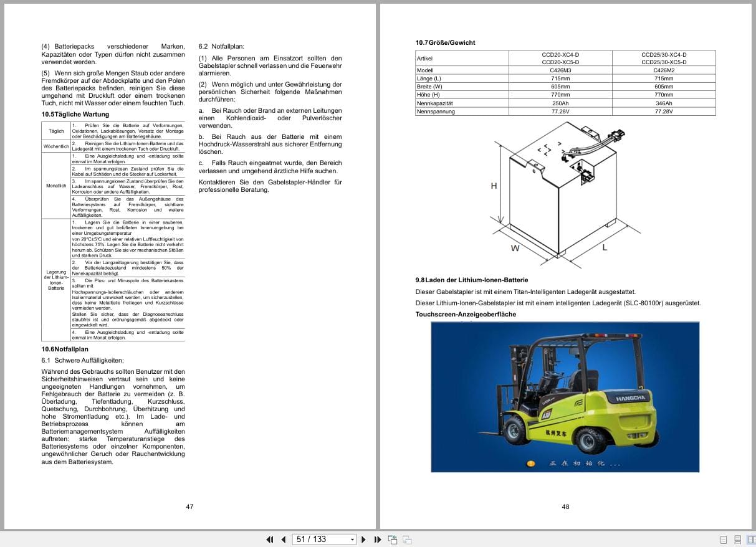Click the greyed go-to-next-view icon
The height and width of the screenshot is (547, 756).
[407, 540]
